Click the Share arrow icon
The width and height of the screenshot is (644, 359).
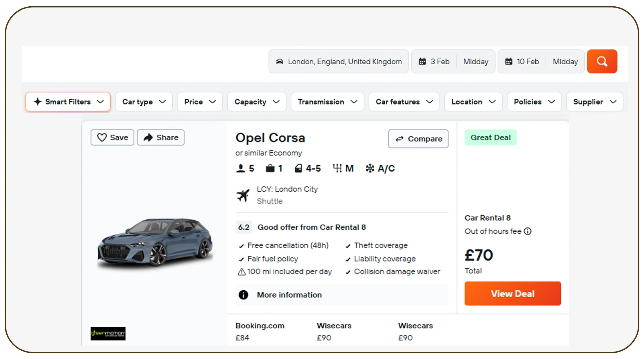click(x=148, y=138)
